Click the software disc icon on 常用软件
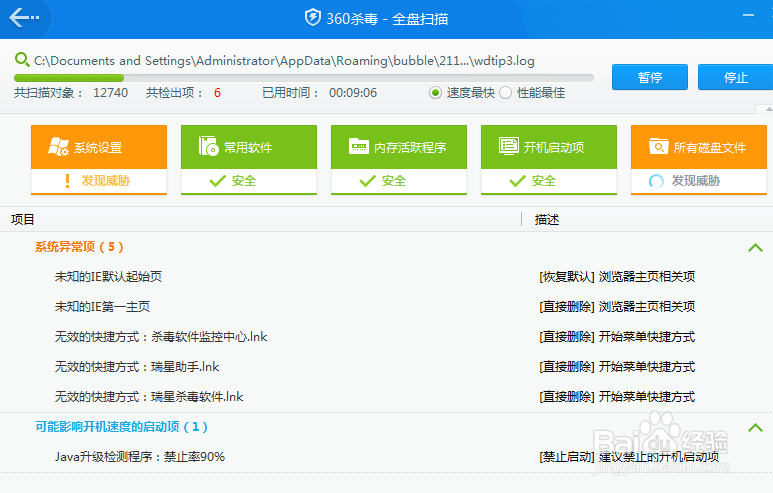This screenshot has height=493, width=773. (x=208, y=146)
